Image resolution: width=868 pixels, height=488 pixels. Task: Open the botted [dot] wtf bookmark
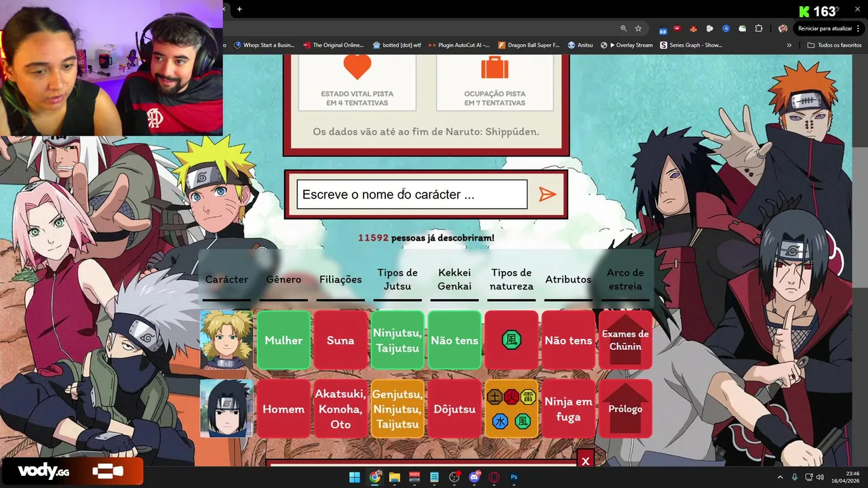coord(397,45)
